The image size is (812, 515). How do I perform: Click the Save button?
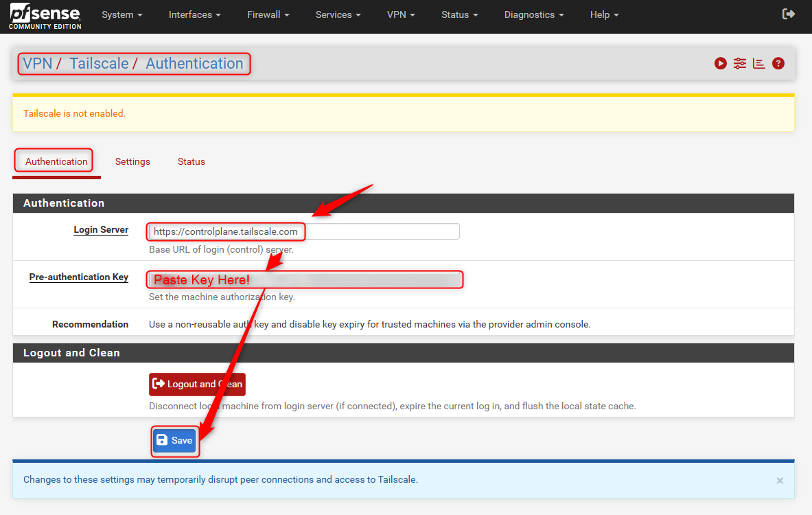coord(174,440)
